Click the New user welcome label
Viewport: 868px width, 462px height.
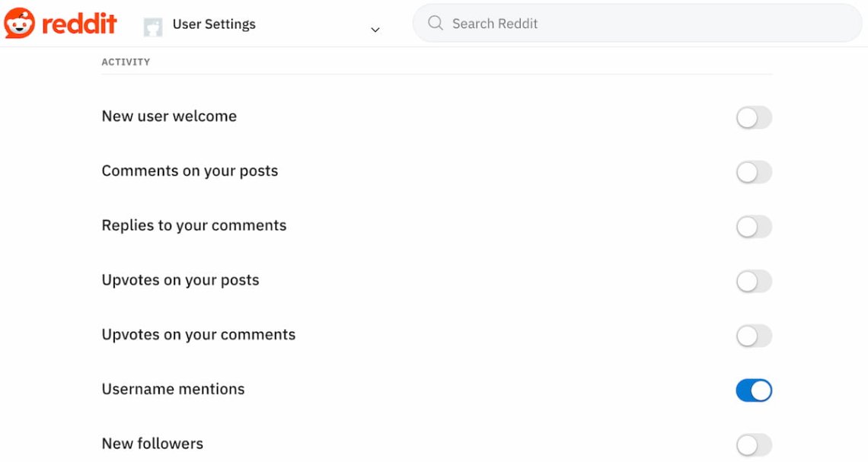[x=169, y=116]
